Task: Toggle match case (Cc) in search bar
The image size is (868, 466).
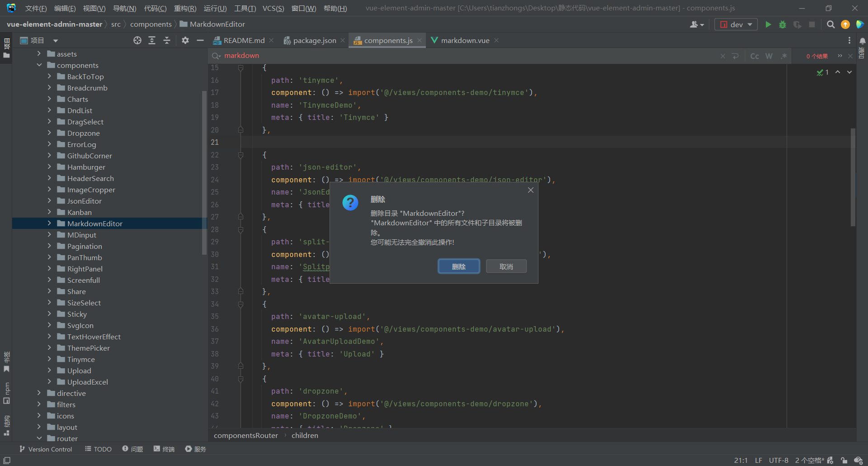Action: click(755, 56)
